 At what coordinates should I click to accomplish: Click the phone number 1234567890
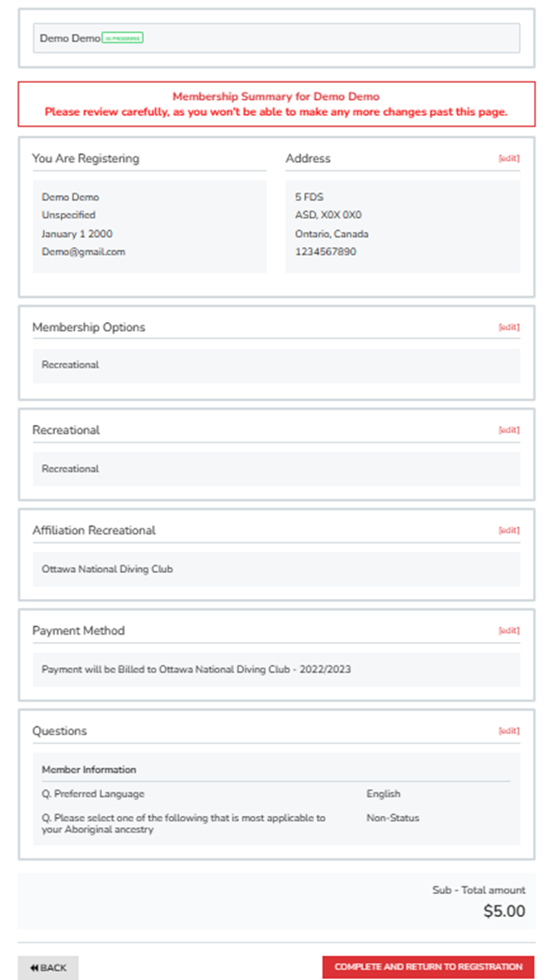pos(325,252)
